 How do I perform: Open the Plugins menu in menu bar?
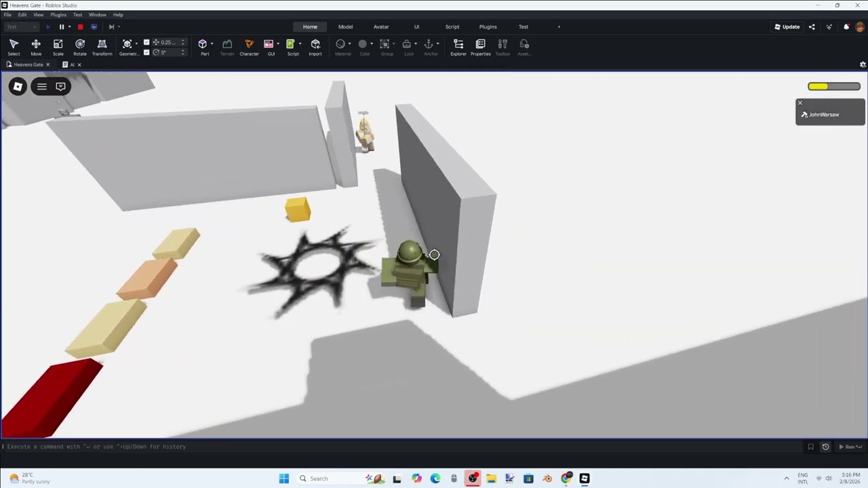pos(58,14)
